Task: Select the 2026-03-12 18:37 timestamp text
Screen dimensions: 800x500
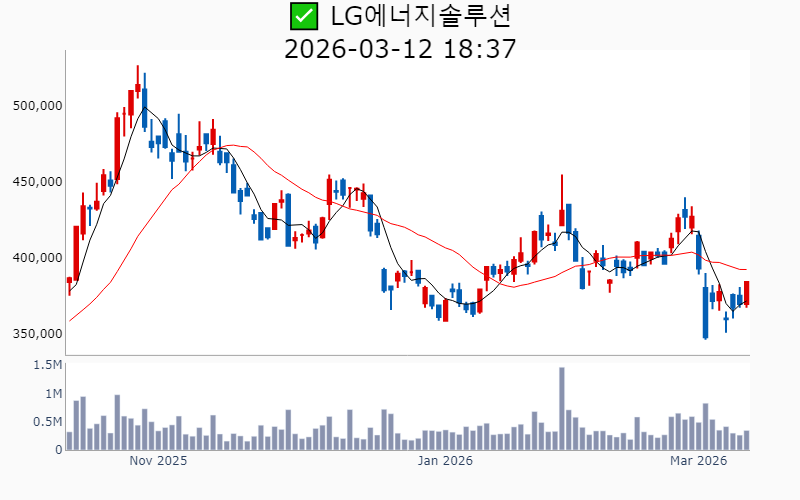Action: [400, 48]
